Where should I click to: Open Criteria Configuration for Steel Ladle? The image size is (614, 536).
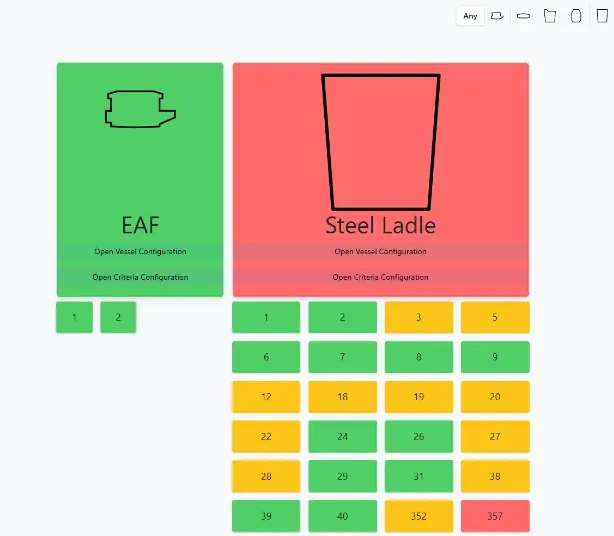(380, 277)
